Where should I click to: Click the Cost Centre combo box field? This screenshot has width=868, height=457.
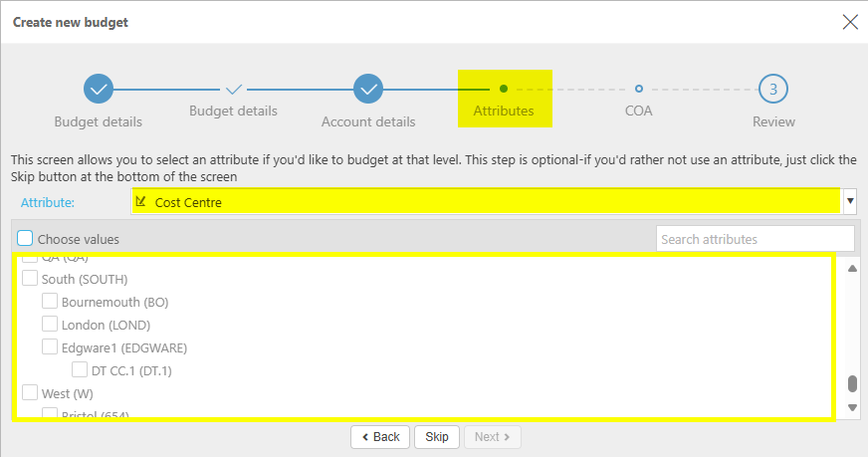[x=488, y=202]
